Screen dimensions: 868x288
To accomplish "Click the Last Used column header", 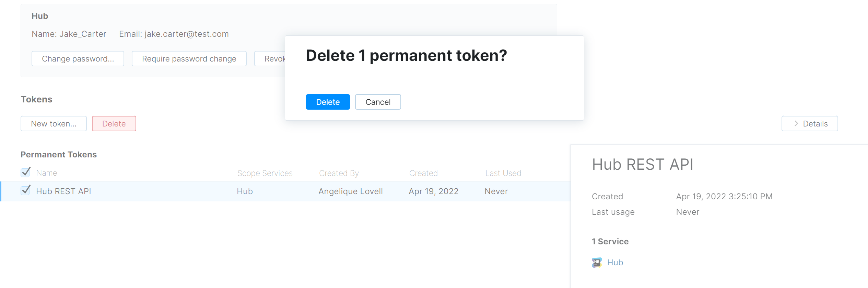I will point(503,173).
